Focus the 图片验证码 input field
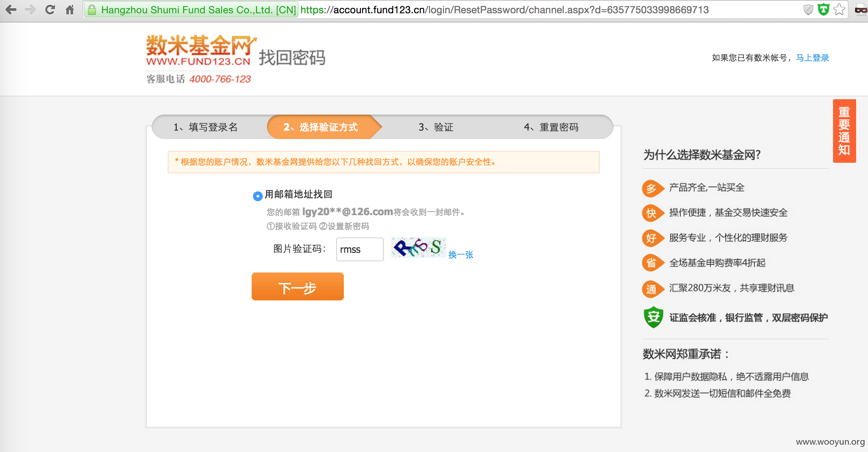868x452 pixels. point(360,249)
